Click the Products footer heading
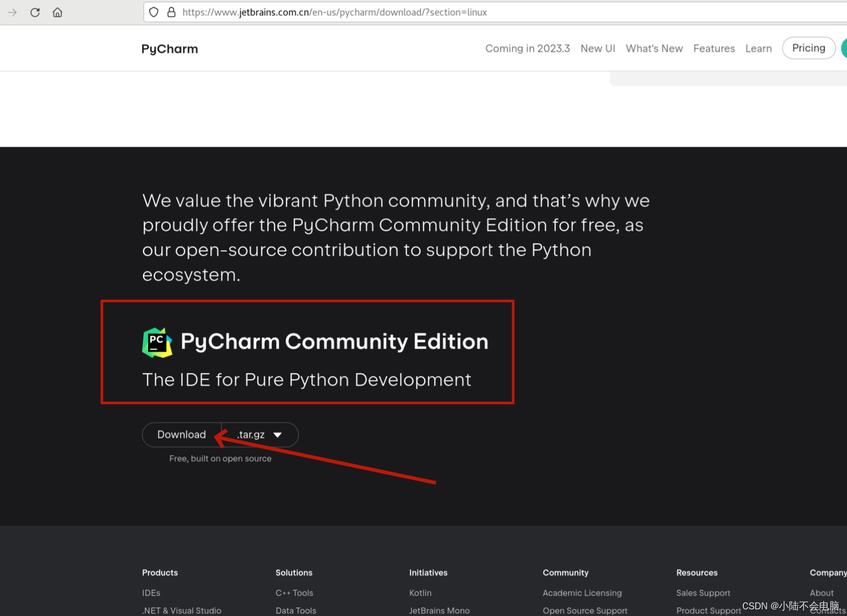 (160, 573)
